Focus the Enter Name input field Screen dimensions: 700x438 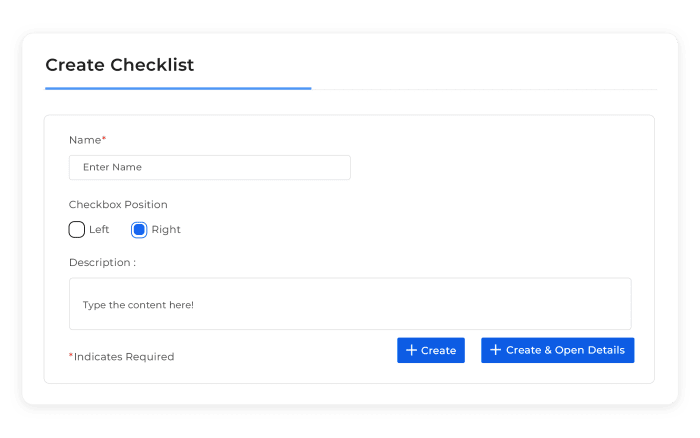[x=210, y=167]
